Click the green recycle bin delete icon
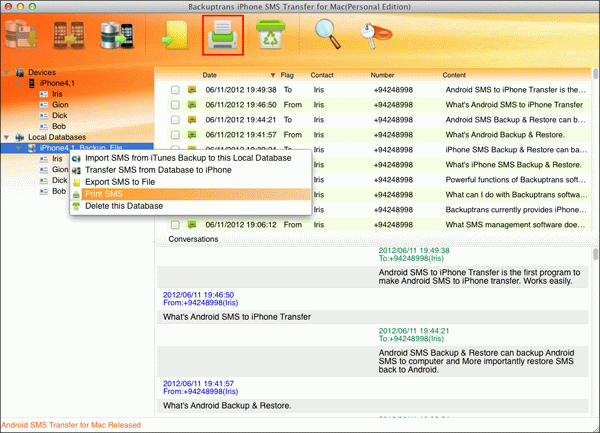This screenshot has height=433, width=600. 270,34
